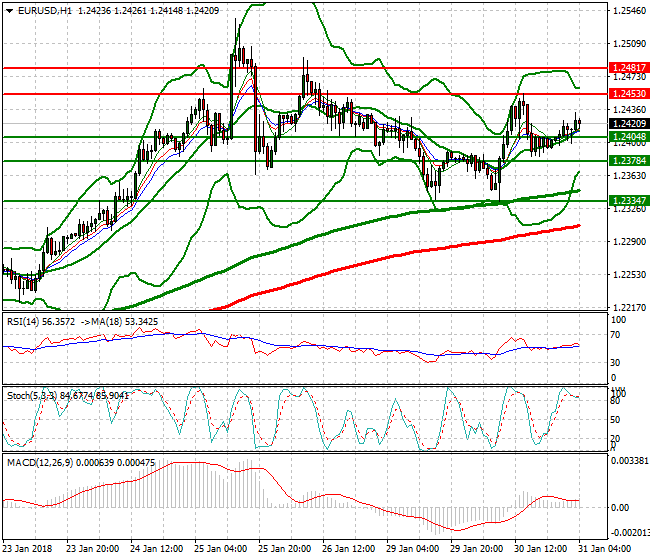Click the 1.25090 value on price scale
This screenshot has width=650, height=560.
(x=628, y=44)
